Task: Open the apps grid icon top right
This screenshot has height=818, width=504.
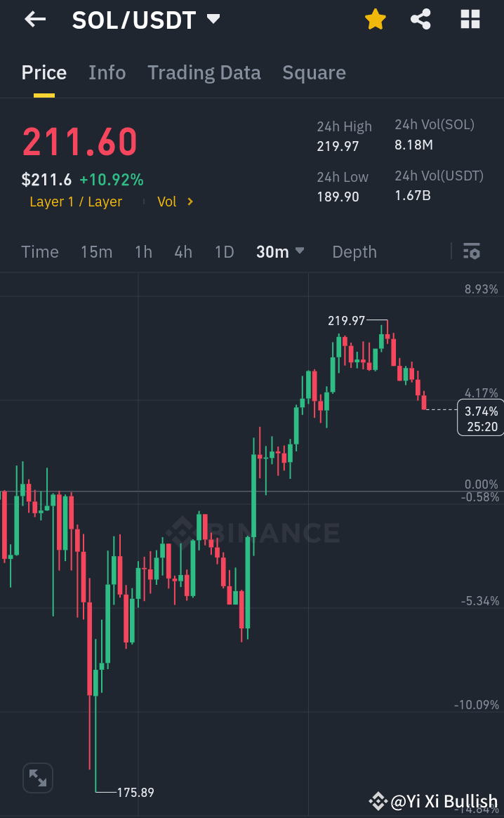Action: point(469,19)
